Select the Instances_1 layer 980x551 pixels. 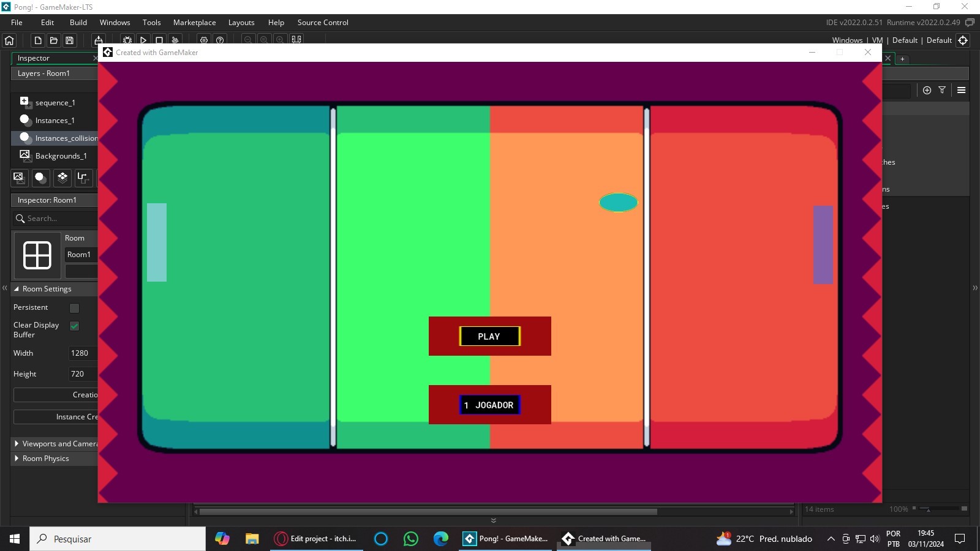coord(55,121)
